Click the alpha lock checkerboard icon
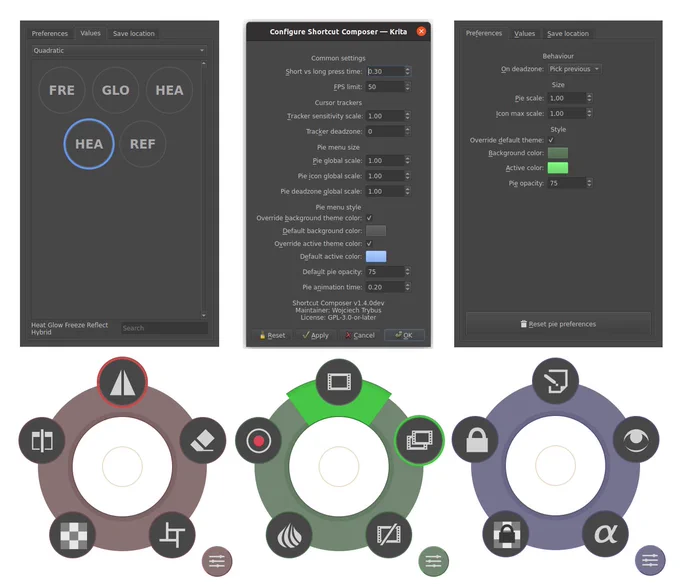Image resolution: width=680 pixels, height=585 pixels. (x=506, y=534)
